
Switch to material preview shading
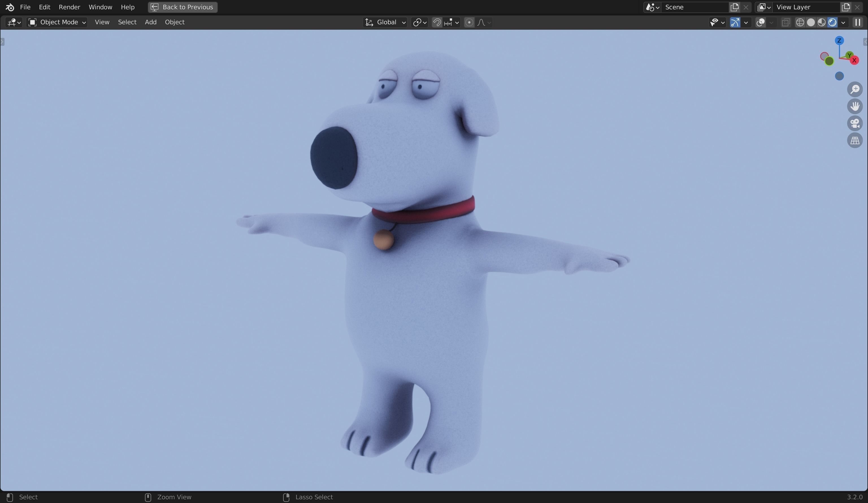point(821,22)
